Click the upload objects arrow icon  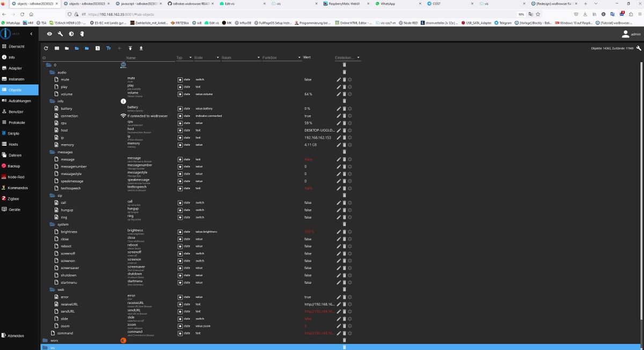[130, 48]
